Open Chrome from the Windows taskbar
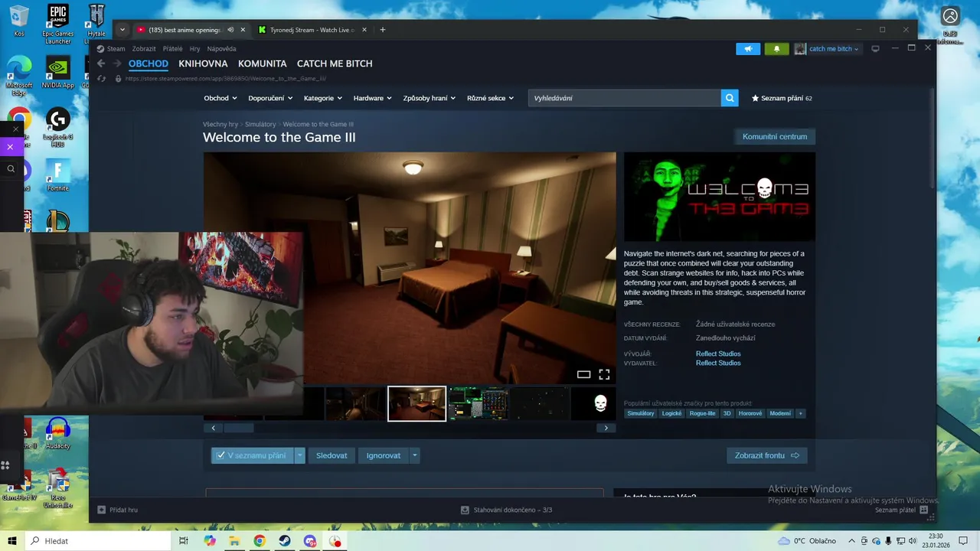980x551 pixels. pyautogui.click(x=260, y=541)
